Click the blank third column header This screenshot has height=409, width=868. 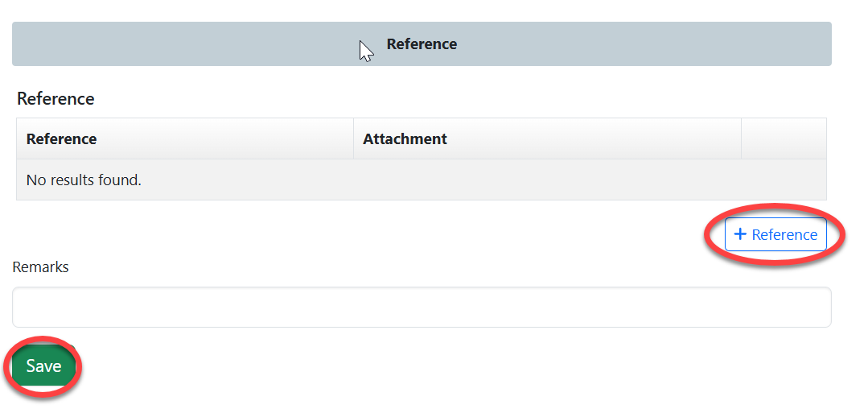[x=784, y=138]
